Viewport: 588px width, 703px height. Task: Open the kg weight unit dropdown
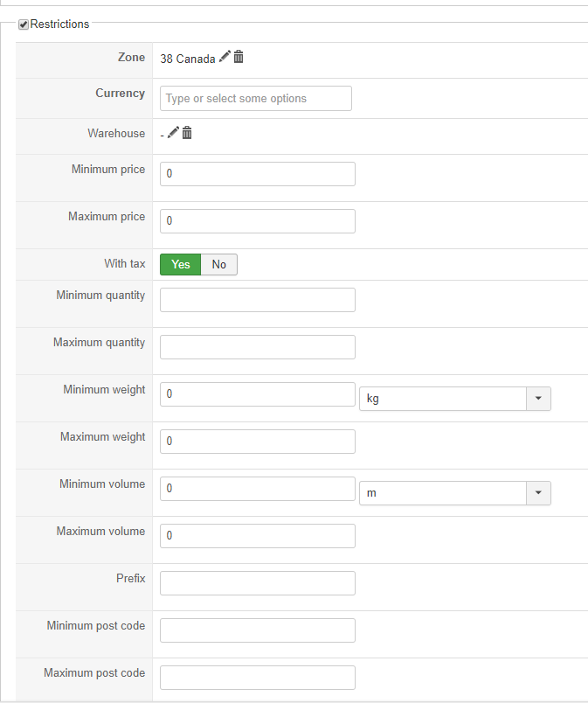pos(454,399)
